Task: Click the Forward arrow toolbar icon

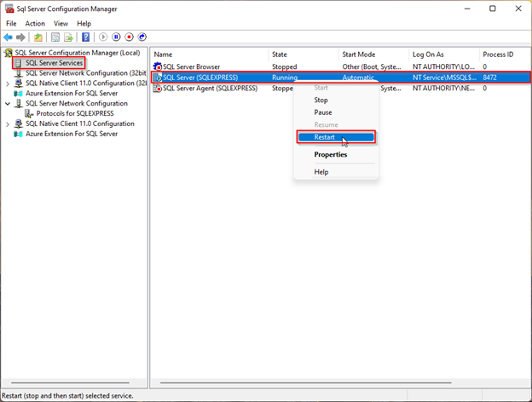Action: [20, 37]
